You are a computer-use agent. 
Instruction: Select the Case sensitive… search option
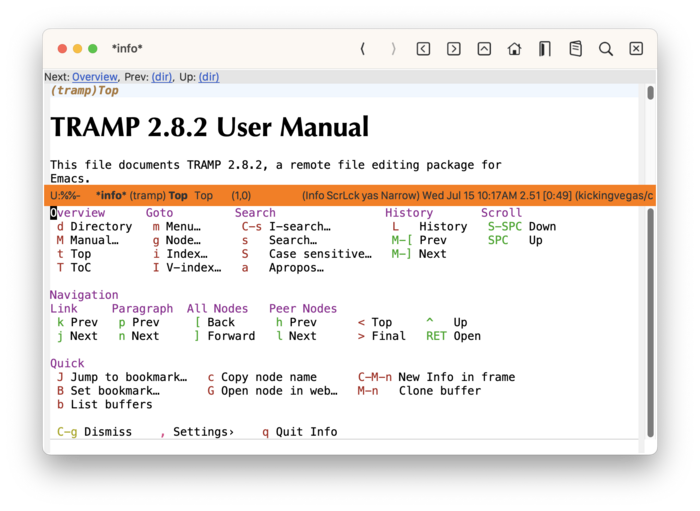pos(307,254)
